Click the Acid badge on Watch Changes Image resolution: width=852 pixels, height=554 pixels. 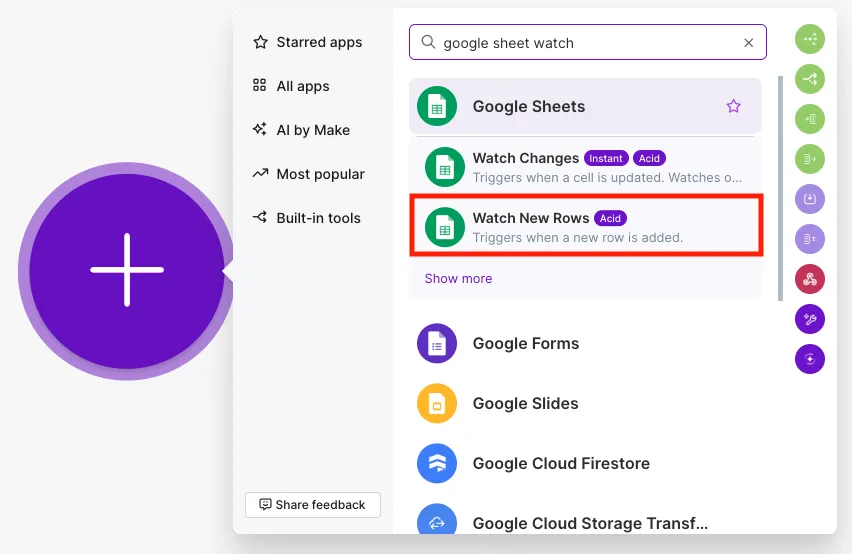(x=649, y=158)
